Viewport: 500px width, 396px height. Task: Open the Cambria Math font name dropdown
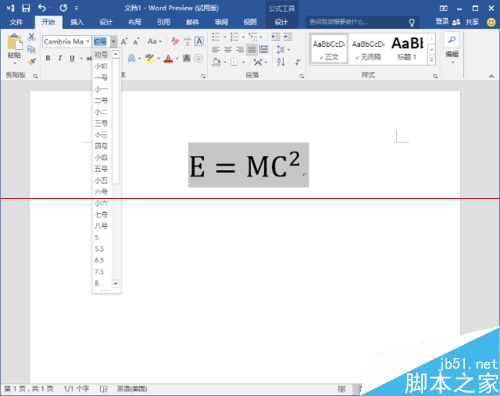88,42
